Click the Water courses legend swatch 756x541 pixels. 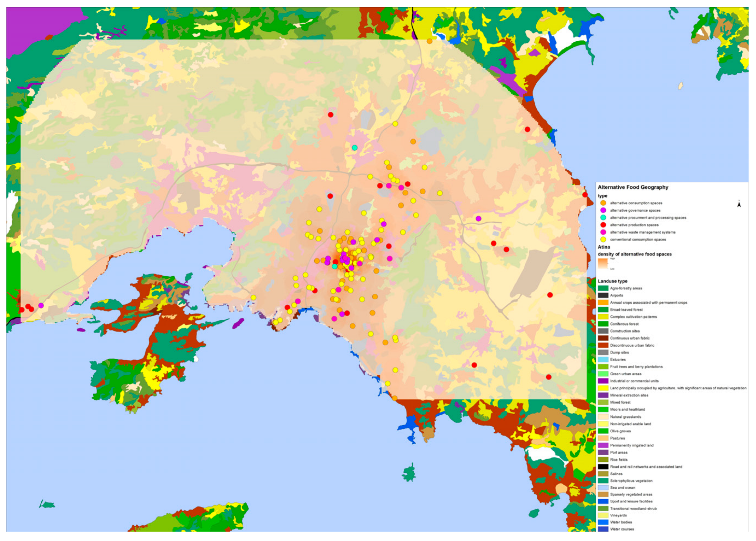[x=603, y=529]
